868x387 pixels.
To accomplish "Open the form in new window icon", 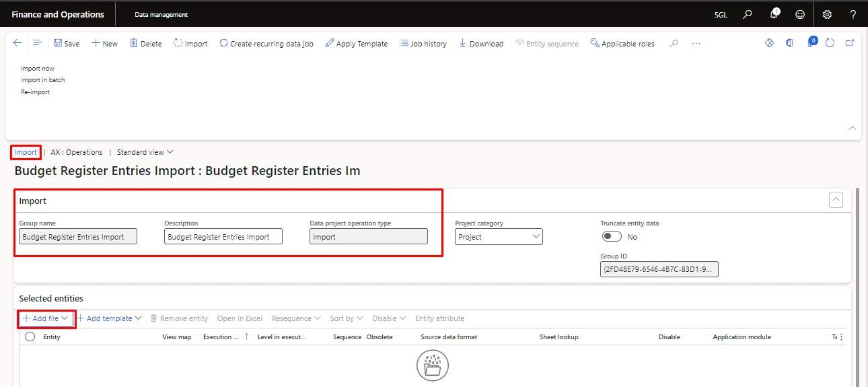I will coord(850,42).
